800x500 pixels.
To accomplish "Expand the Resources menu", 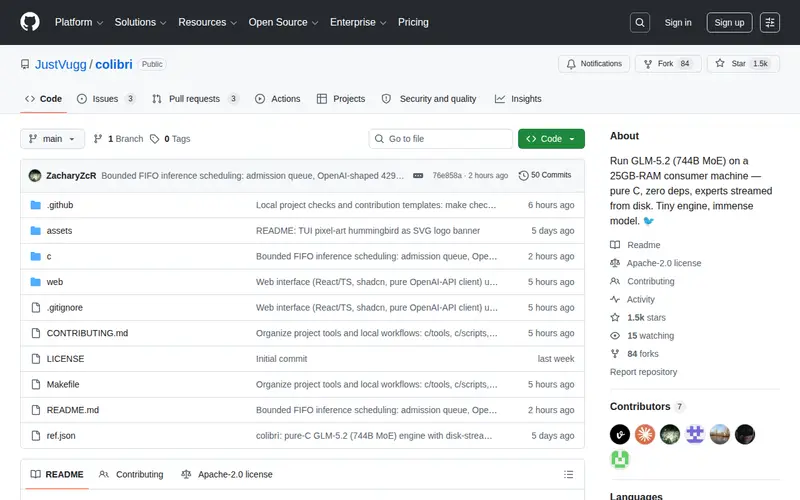I will [207, 22].
